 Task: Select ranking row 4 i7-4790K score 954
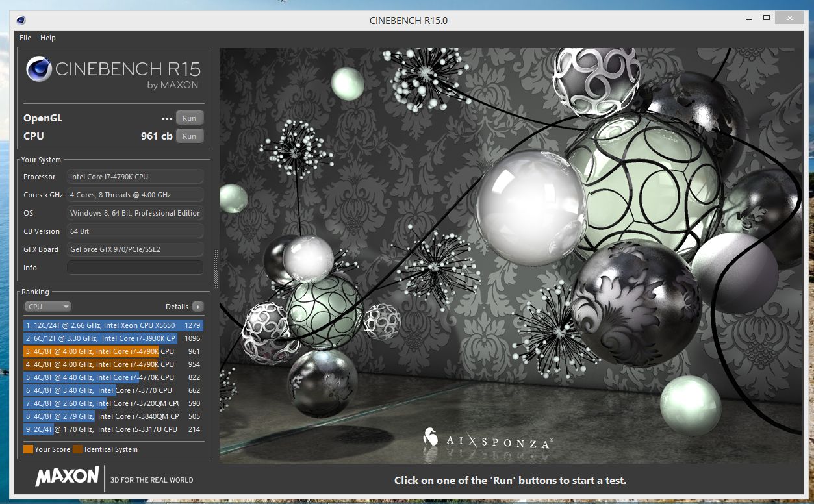pyautogui.click(x=114, y=364)
